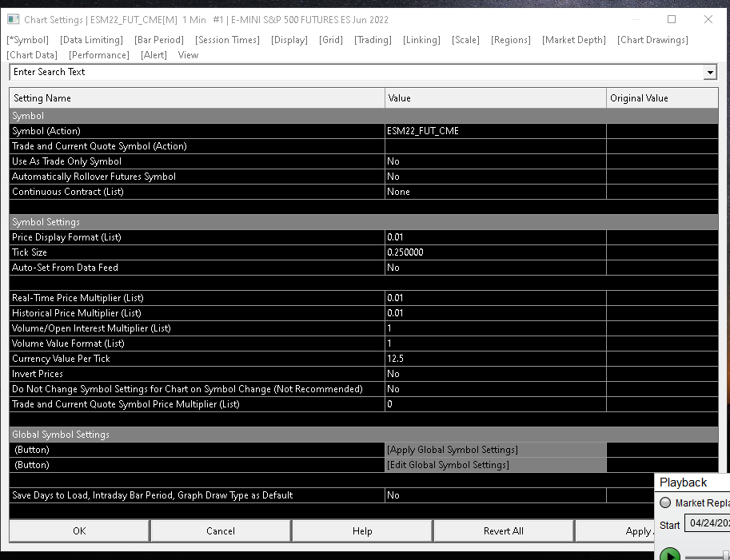Image resolution: width=730 pixels, height=560 pixels.
Task: Open Historical Price Multiplier list value
Action: [496, 313]
